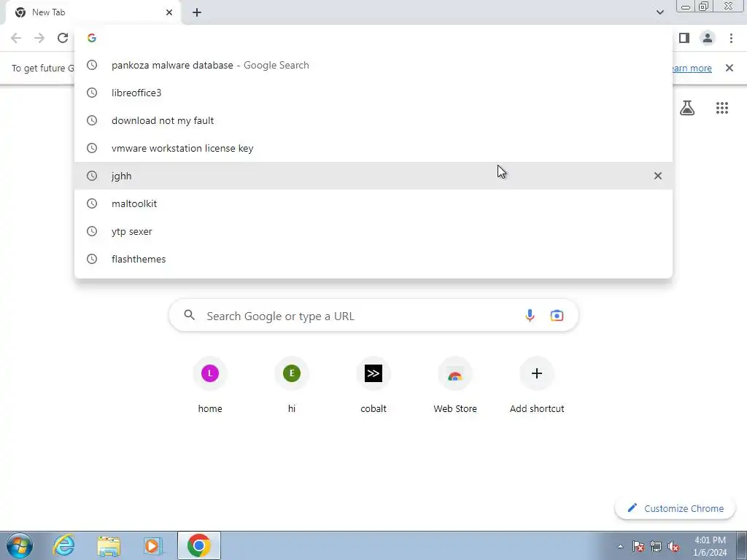Open Action Center flag icon
Screen dimensions: 747x560
(638, 546)
